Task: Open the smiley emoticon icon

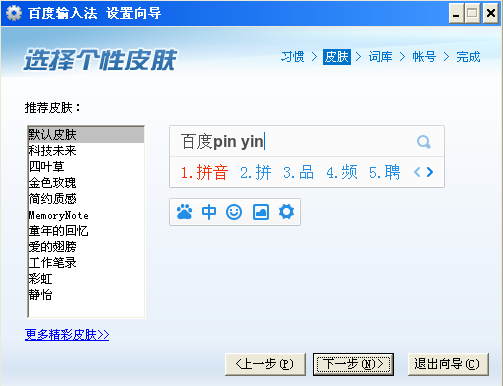Action: (x=234, y=212)
